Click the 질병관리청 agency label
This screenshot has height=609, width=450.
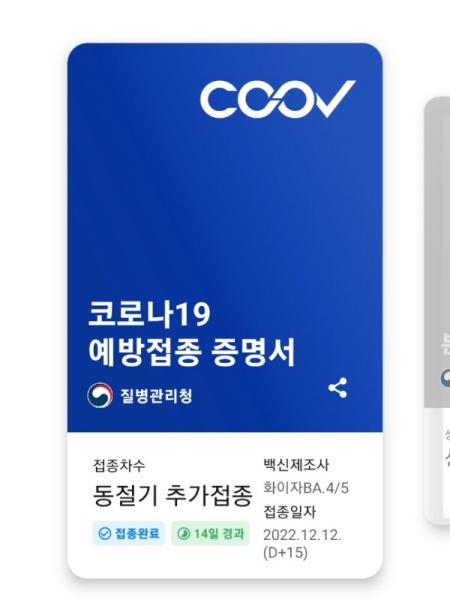click(x=156, y=396)
